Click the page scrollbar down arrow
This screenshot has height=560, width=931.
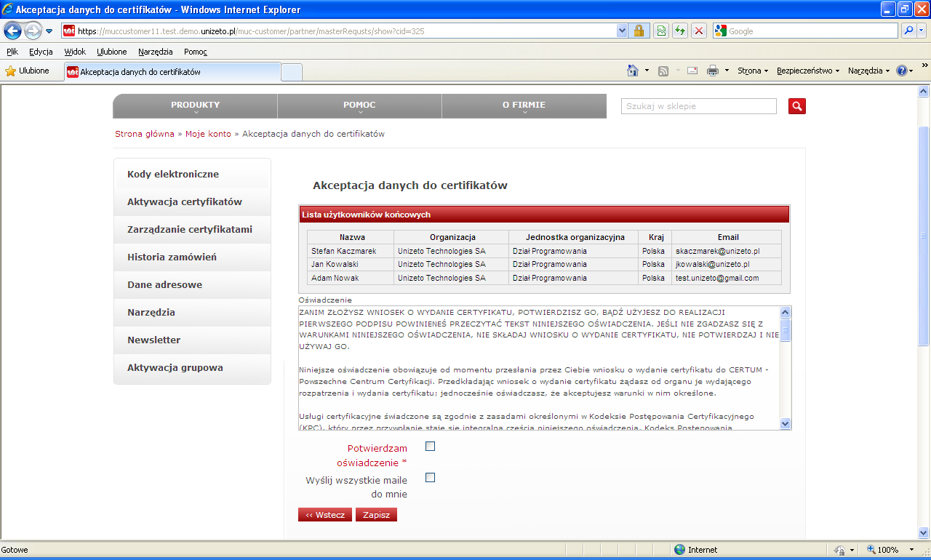[x=924, y=532]
